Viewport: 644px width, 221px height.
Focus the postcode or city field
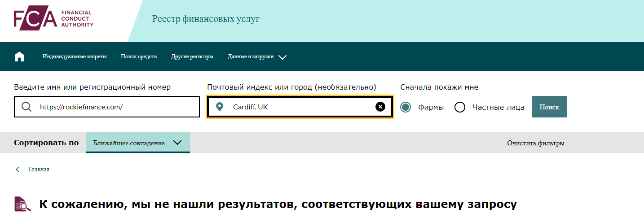click(x=300, y=107)
